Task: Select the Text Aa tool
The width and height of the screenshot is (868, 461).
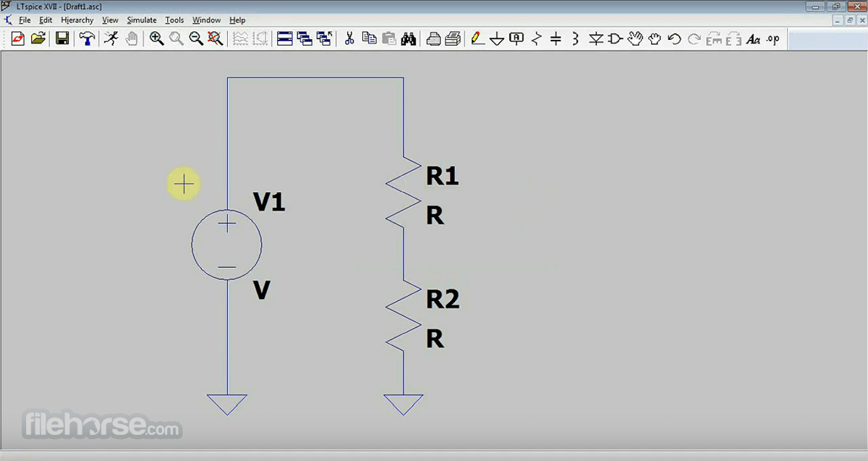Action: pyautogui.click(x=753, y=38)
